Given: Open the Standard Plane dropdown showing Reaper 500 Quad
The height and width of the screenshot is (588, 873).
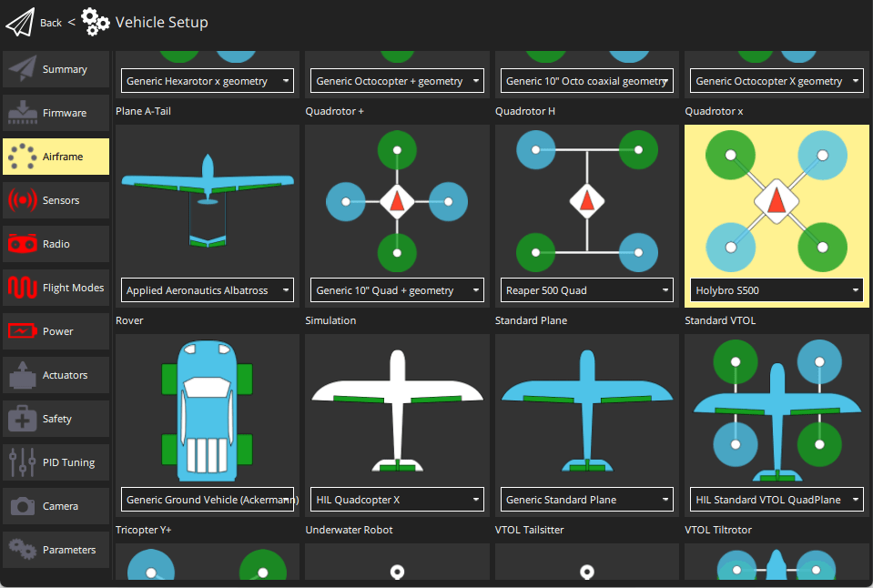Looking at the screenshot, I should [586, 289].
